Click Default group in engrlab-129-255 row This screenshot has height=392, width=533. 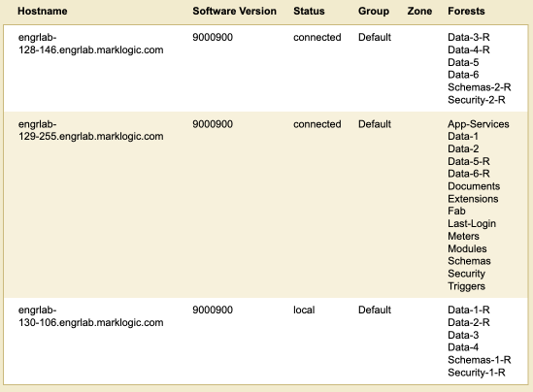click(x=375, y=124)
